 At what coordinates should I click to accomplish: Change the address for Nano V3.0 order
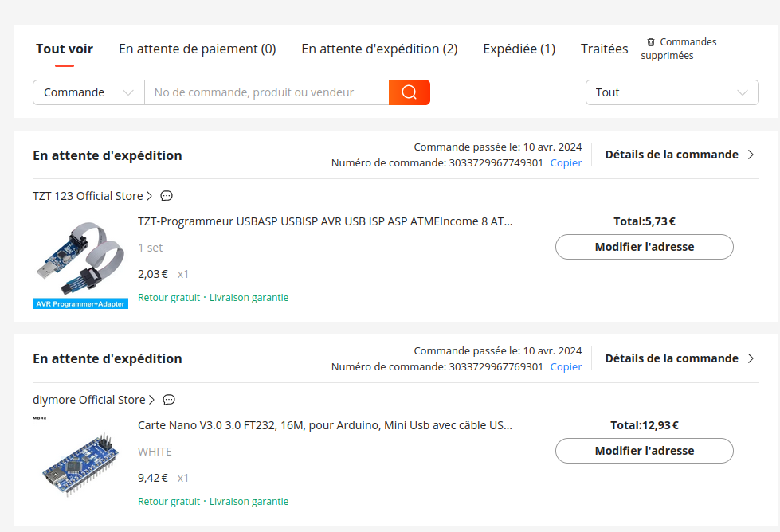644,451
